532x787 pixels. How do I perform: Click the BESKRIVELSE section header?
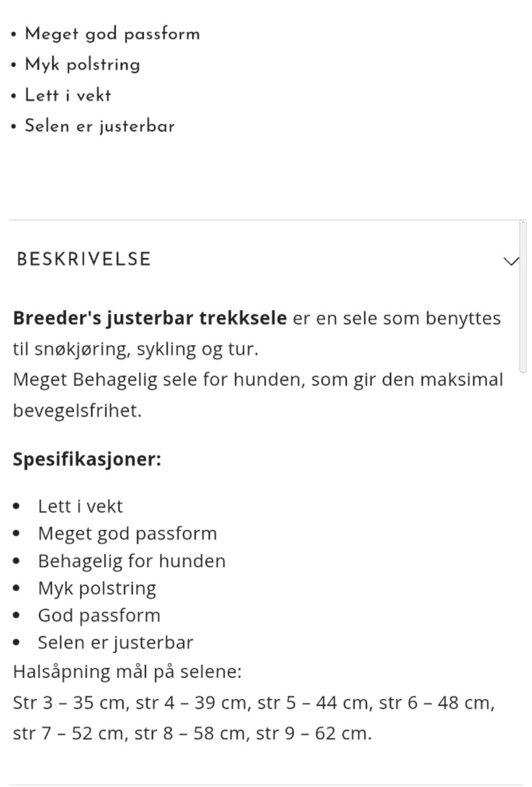83,258
